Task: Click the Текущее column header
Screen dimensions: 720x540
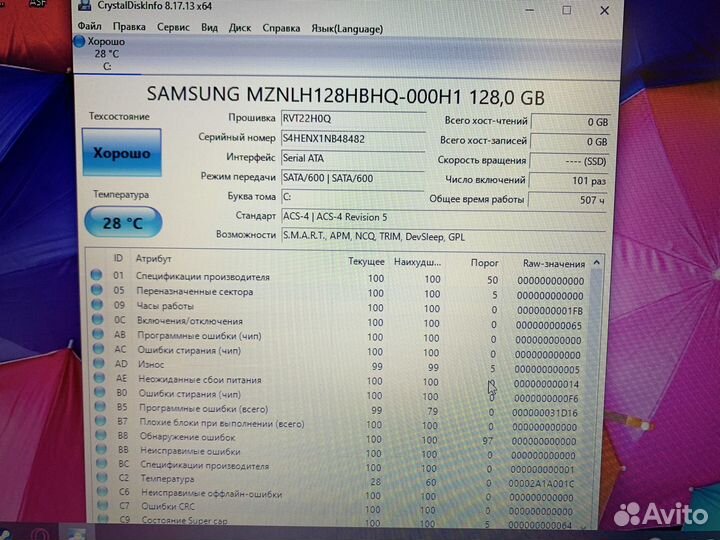Action: pos(366,261)
